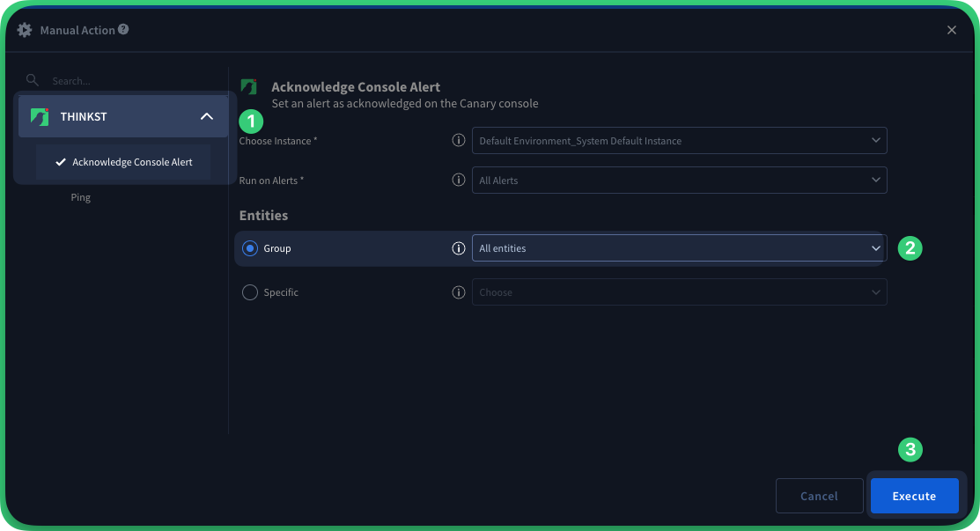This screenshot has width=980, height=531.
Task: Click the Thinkst logo in sidebar
Action: coord(40,116)
